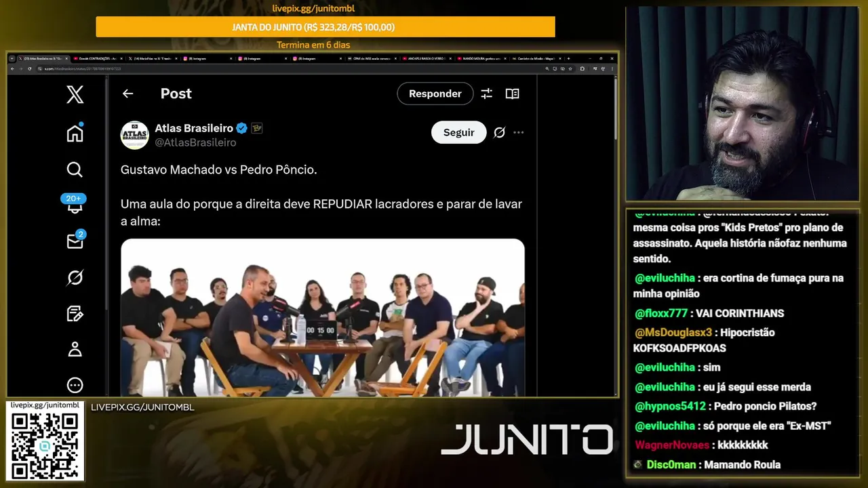Click chat username WagnerNovaes
The image size is (868, 488).
point(672,445)
